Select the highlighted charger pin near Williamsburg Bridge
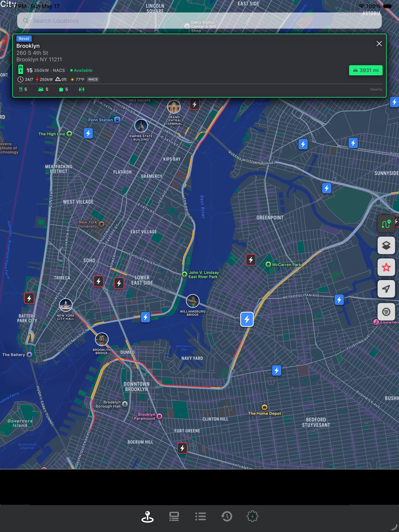The image size is (399, 532). point(247,319)
